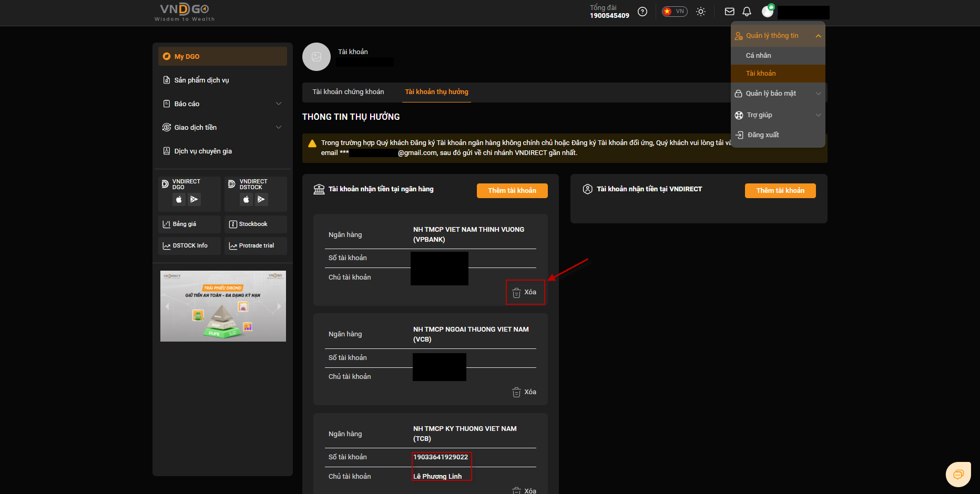The width and height of the screenshot is (980, 494).
Task: Click the VNDIRECT receiving account person icon
Action: point(588,189)
